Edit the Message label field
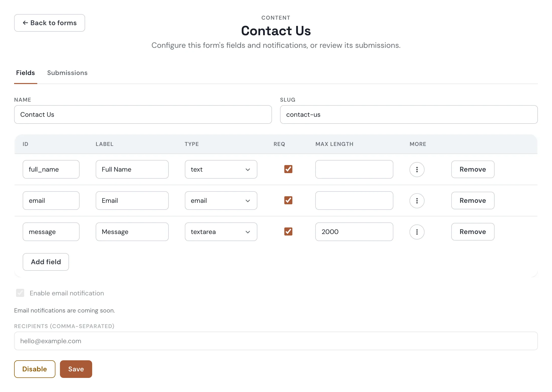 pos(132,232)
